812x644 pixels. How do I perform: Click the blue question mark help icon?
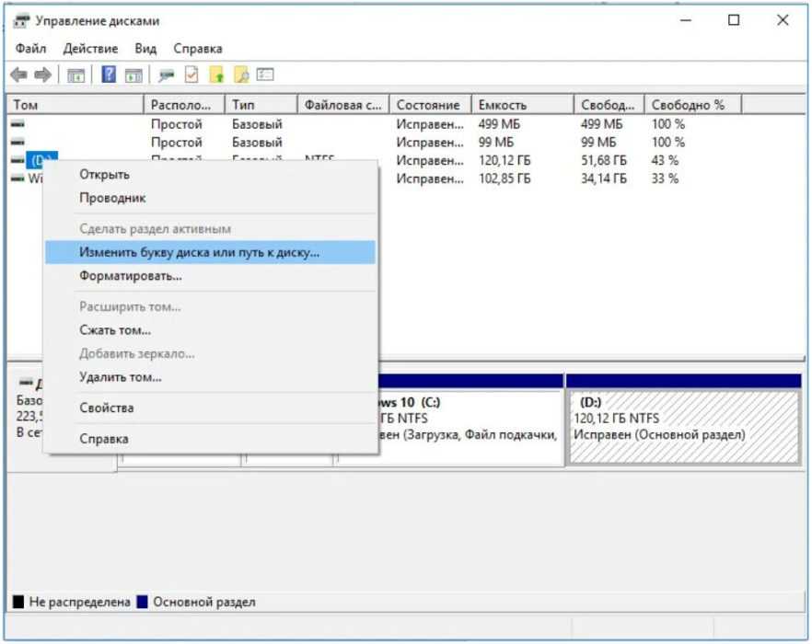tap(109, 75)
